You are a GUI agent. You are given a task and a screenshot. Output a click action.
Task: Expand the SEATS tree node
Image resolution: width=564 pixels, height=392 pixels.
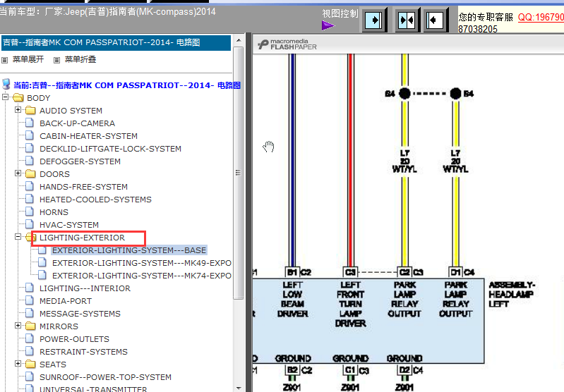click(x=18, y=363)
